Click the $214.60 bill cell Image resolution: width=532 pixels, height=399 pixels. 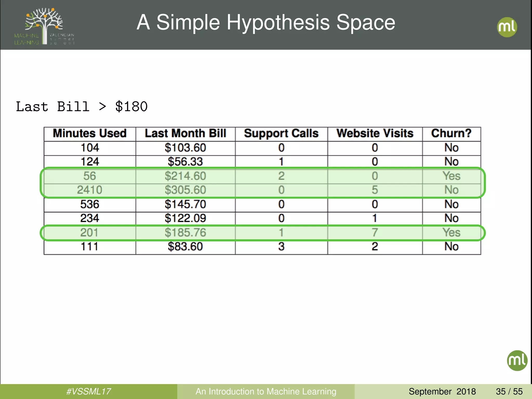(x=185, y=176)
